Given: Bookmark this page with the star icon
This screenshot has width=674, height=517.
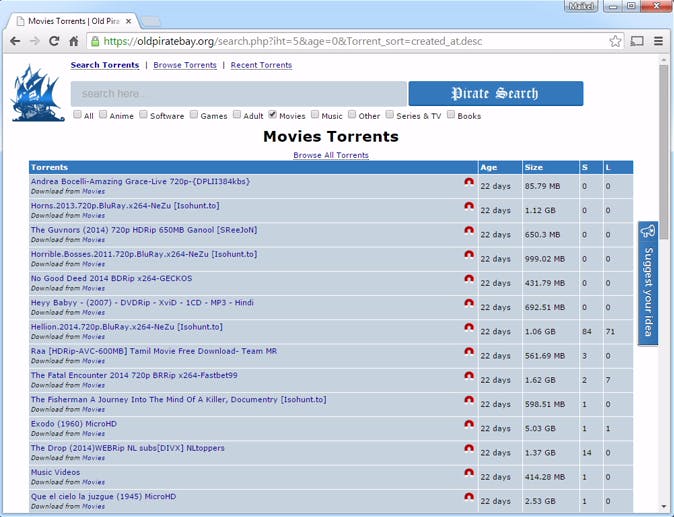Looking at the screenshot, I should tap(615, 41).
